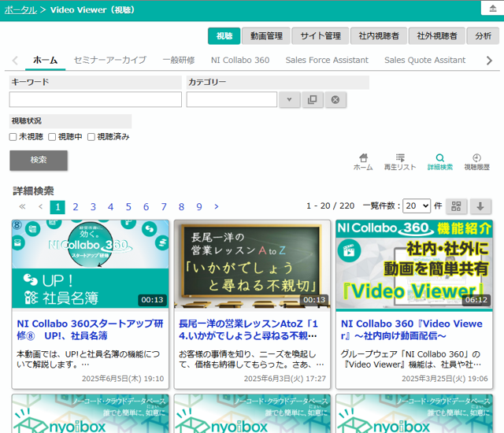
Task: Check the 視聴済み checkbox
Action: [x=91, y=137]
